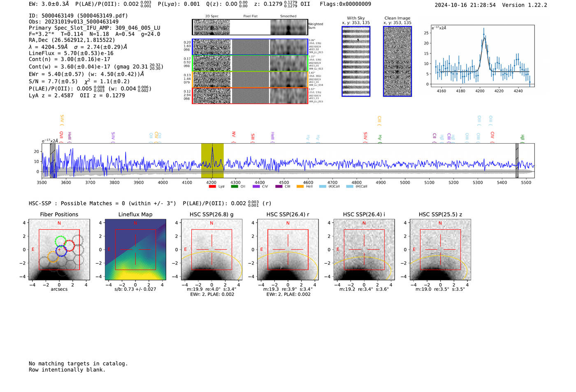Image resolution: width=576 pixels, height=392 pixels.
Task: Open the Gaussian emission line fit plot
Action: click(483, 56)
